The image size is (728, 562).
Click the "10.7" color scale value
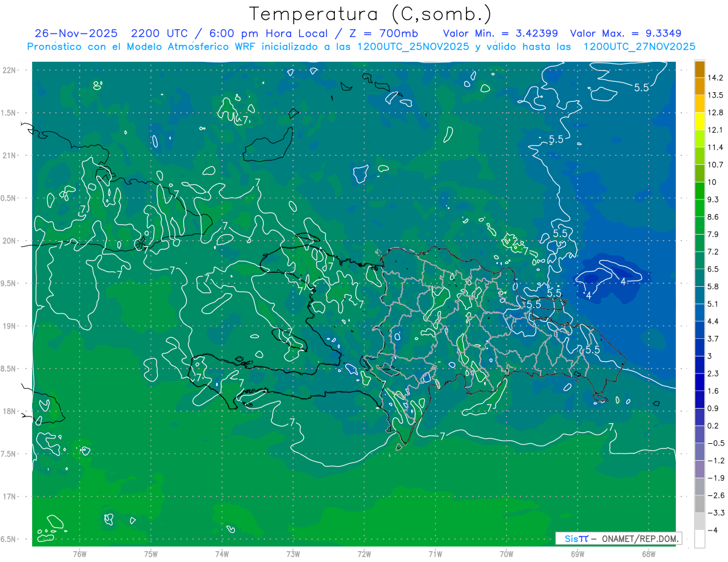pos(715,165)
